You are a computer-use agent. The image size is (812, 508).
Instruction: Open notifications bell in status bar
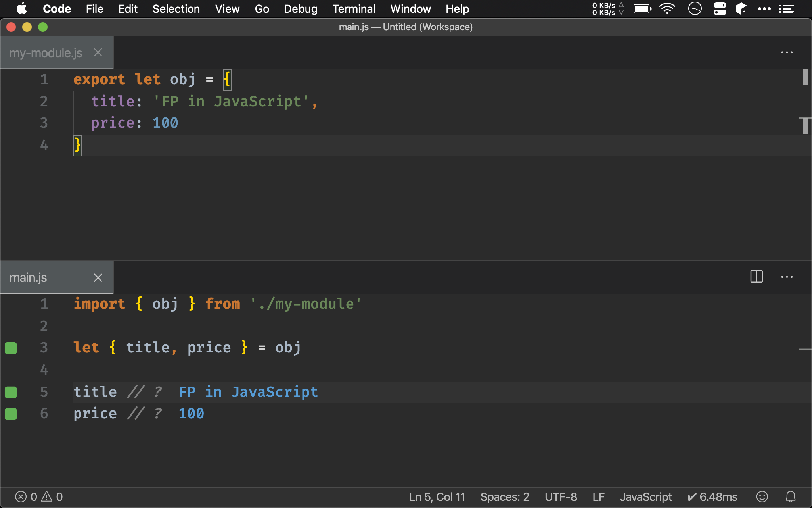pos(791,496)
